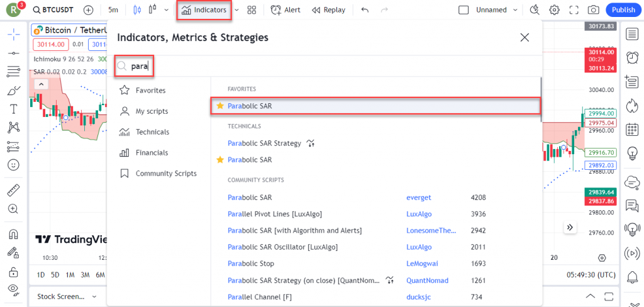Select the Financials category
Screen dimensions: 644x307
[x=143, y=152]
